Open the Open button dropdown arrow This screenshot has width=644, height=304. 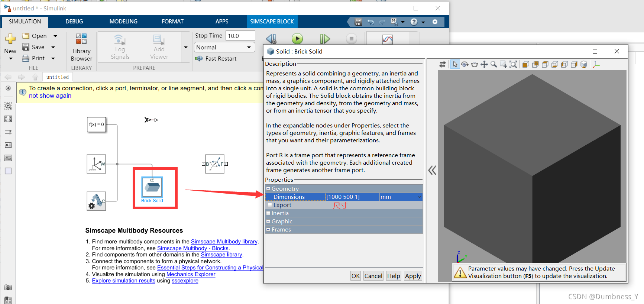pos(55,36)
